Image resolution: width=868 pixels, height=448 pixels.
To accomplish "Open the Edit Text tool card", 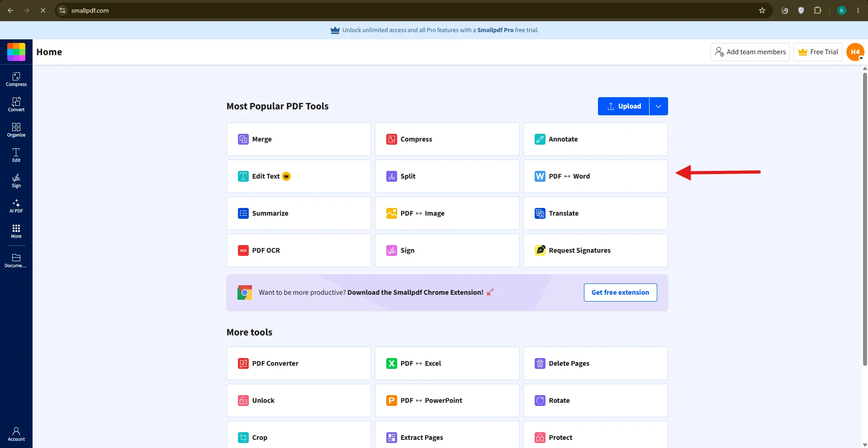I will [299, 176].
